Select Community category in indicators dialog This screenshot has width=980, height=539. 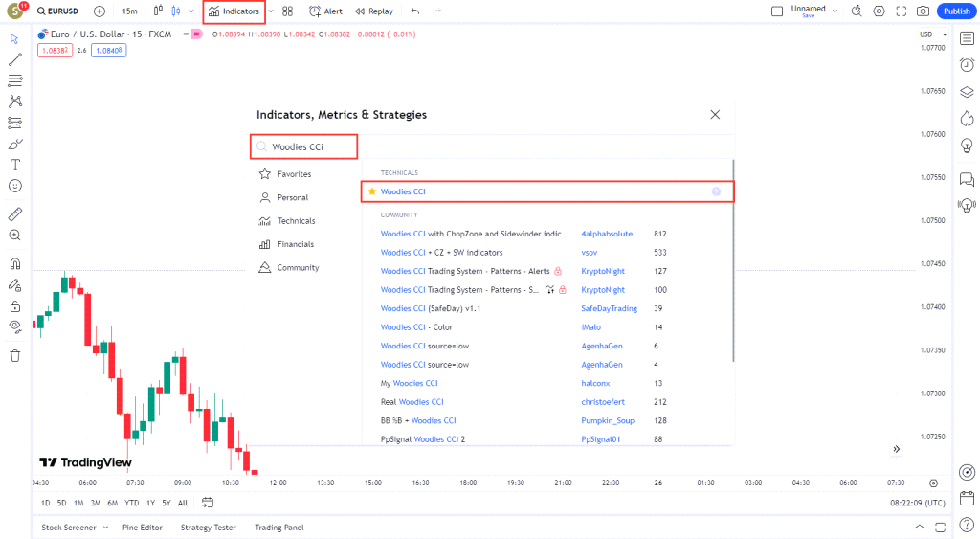pos(298,268)
